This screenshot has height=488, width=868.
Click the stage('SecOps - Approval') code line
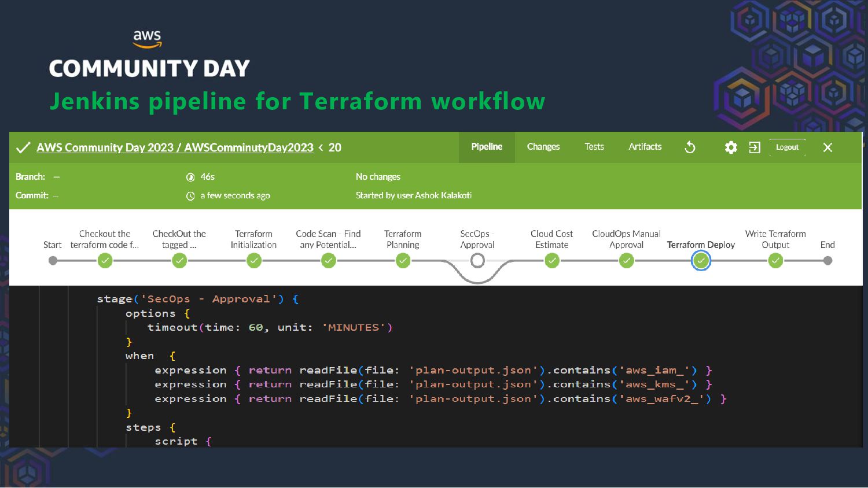click(198, 299)
